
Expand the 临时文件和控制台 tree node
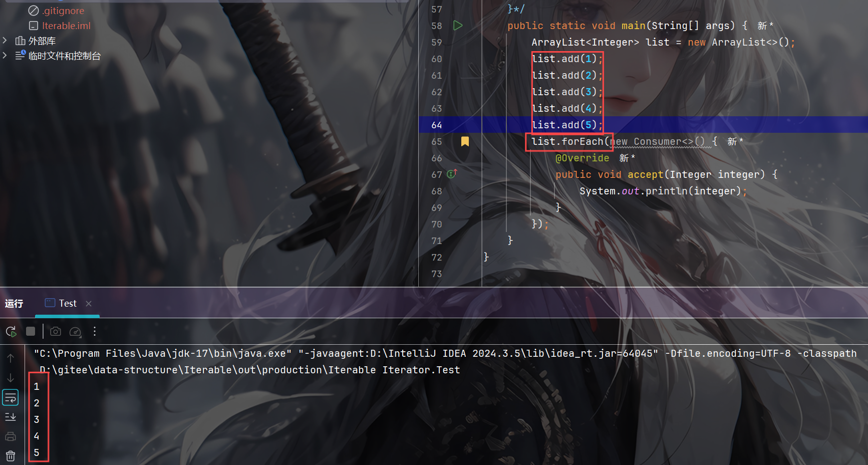click(5, 55)
